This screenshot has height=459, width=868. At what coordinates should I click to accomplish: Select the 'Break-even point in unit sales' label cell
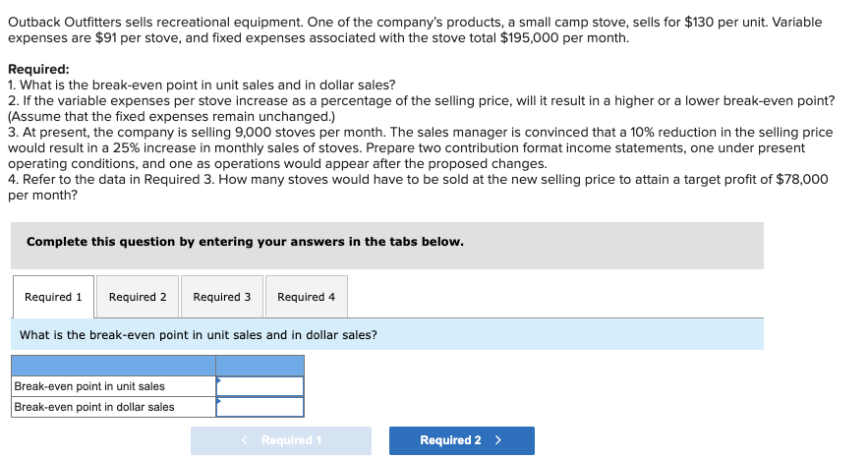click(x=113, y=386)
